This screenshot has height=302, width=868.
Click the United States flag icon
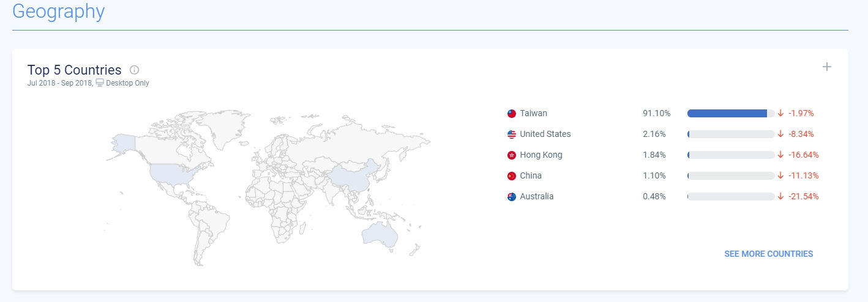tap(512, 134)
